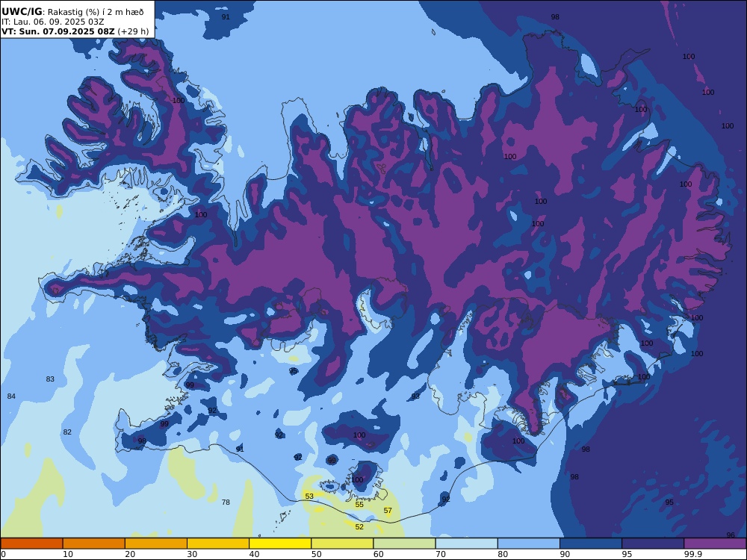Click the '30' legend tick label
The image size is (747, 560).
pyautogui.click(x=193, y=554)
